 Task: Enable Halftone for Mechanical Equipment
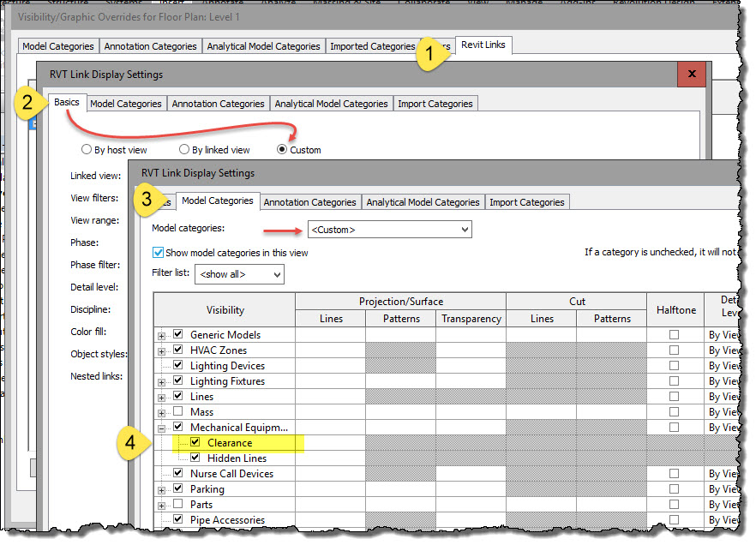click(x=674, y=427)
